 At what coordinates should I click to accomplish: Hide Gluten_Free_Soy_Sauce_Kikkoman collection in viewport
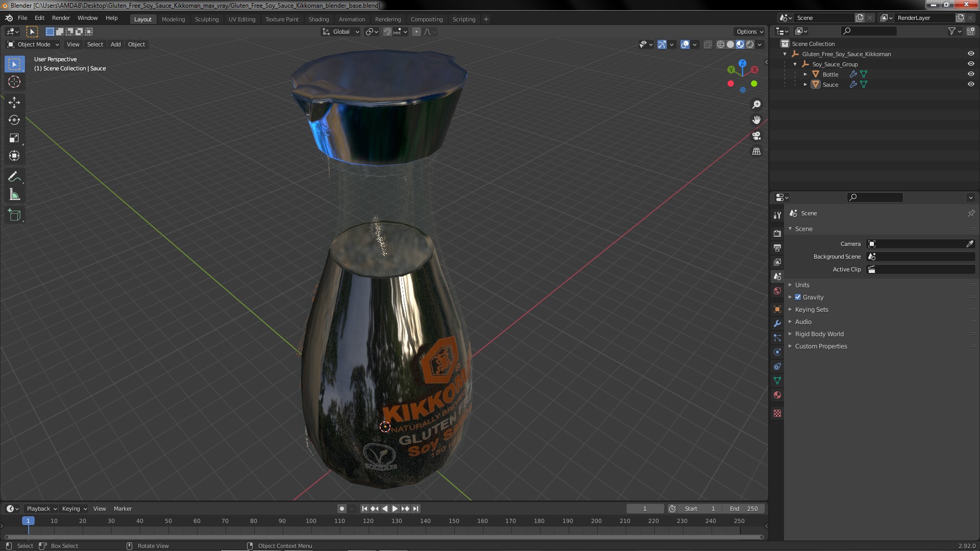coord(971,54)
